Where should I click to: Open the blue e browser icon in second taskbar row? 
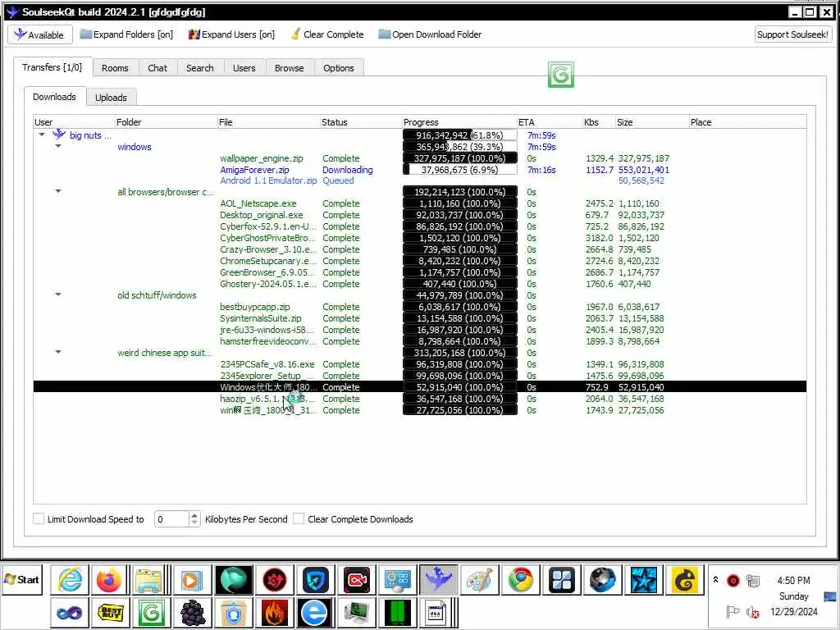coord(314,612)
